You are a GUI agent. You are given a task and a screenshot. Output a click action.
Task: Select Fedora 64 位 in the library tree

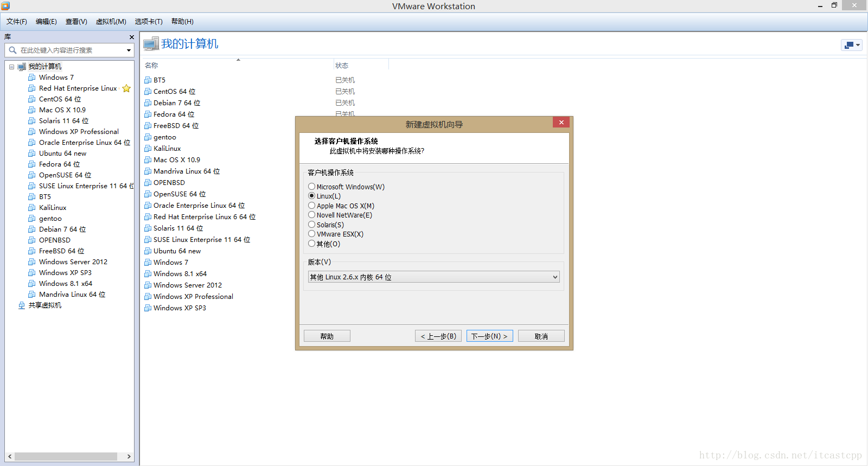[x=60, y=164]
